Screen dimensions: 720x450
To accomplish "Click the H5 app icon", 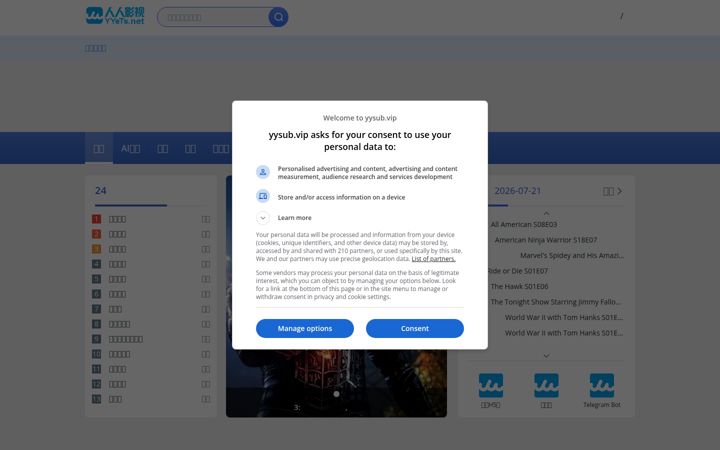I will pos(490,385).
